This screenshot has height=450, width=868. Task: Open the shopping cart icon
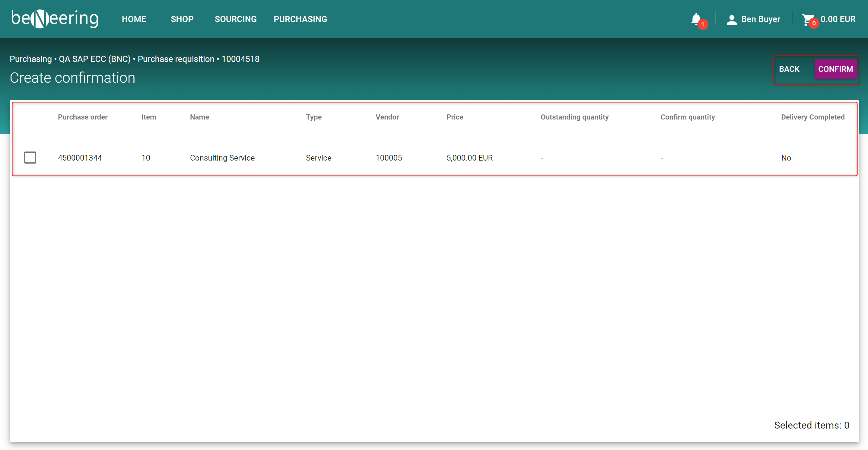pos(807,19)
